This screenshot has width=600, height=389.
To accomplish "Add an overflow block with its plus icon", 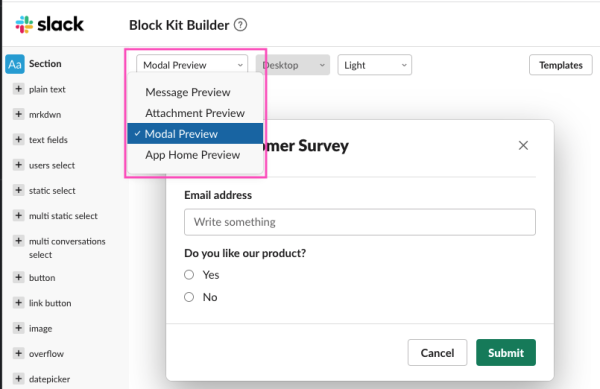I will (18, 353).
